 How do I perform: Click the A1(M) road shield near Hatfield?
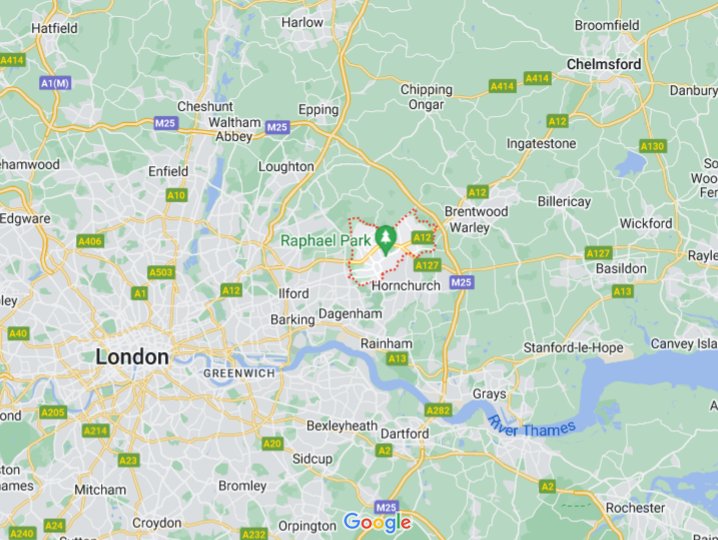55,83
